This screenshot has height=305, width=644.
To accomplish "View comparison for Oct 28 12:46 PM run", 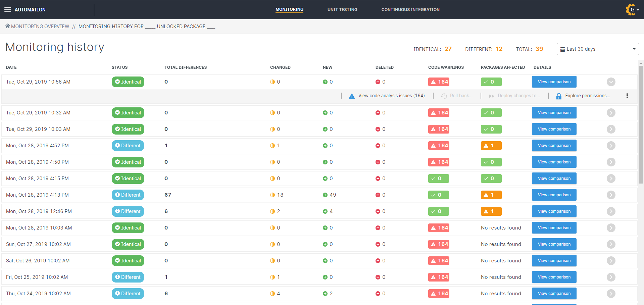I will pyautogui.click(x=554, y=211).
